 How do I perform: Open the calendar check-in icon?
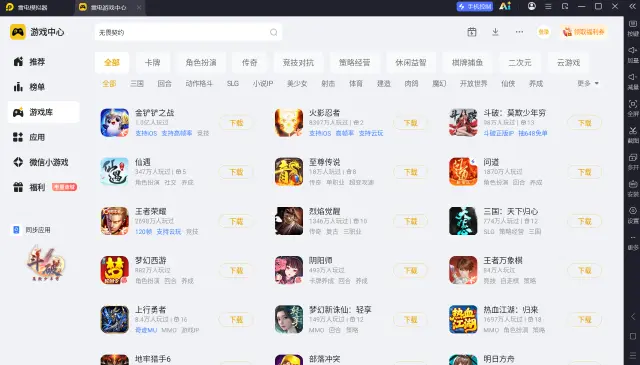coord(472,32)
